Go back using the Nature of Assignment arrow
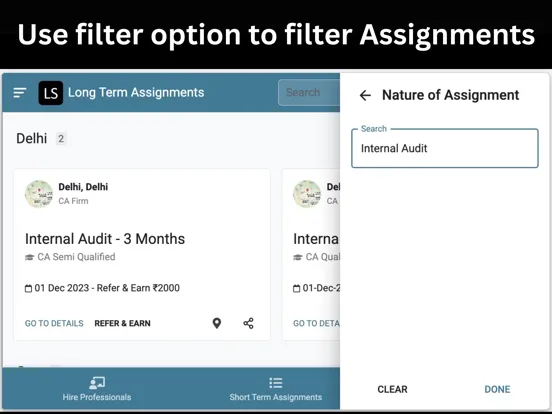552x414 pixels. click(365, 95)
